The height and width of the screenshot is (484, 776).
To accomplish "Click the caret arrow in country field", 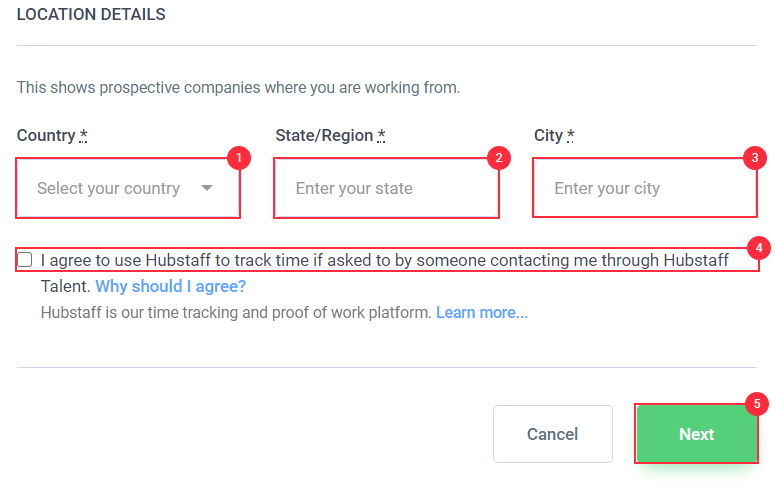I will coord(207,188).
